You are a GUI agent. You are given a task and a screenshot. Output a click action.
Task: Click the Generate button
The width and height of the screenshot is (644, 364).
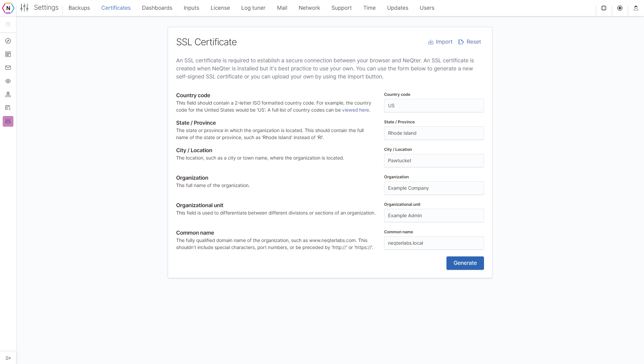[x=465, y=263]
